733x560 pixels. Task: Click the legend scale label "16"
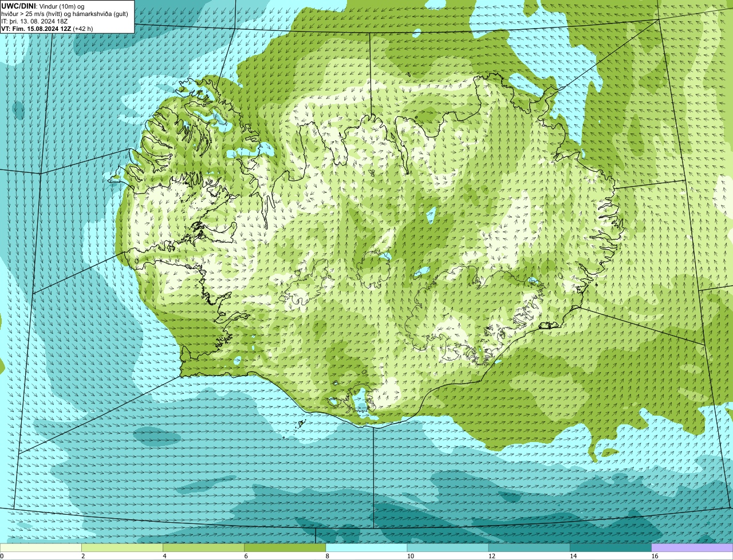pyautogui.click(x=655, y=556)
